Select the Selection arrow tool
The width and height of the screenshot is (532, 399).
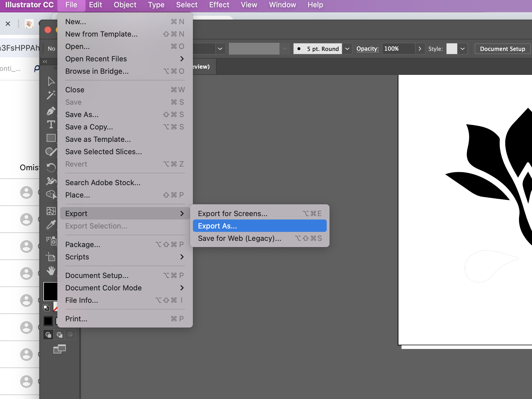[51, 81]
